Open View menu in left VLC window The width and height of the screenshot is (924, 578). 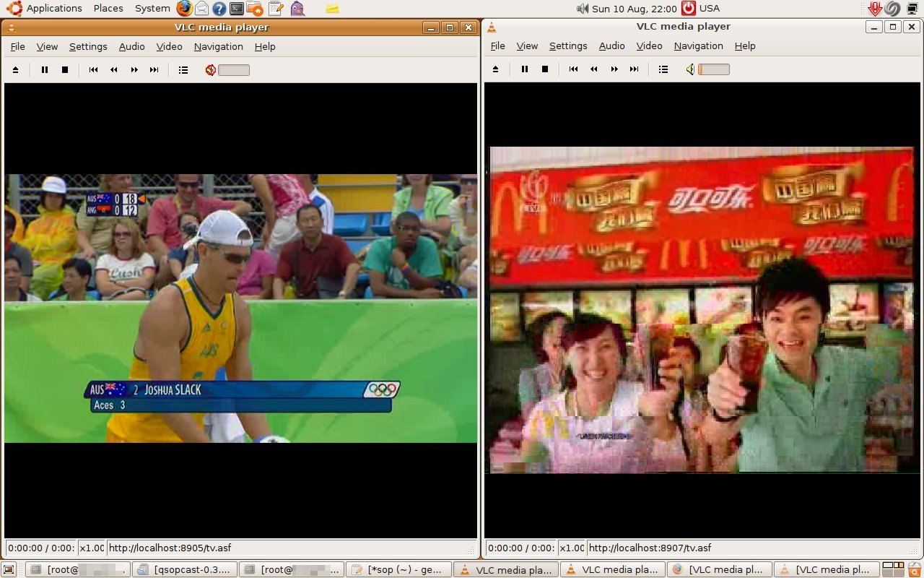pyautogui.click(x=47, y=46)
